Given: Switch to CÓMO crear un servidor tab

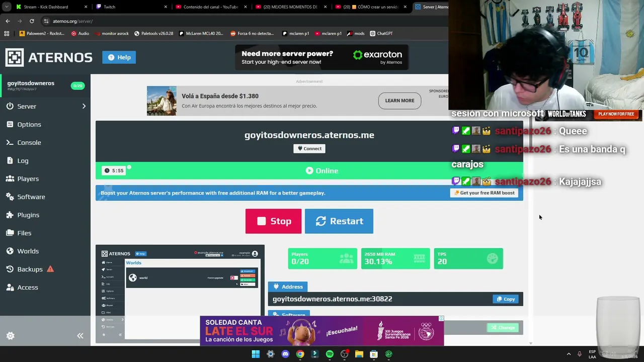Looking at the screenshot, I should (371, 7).
